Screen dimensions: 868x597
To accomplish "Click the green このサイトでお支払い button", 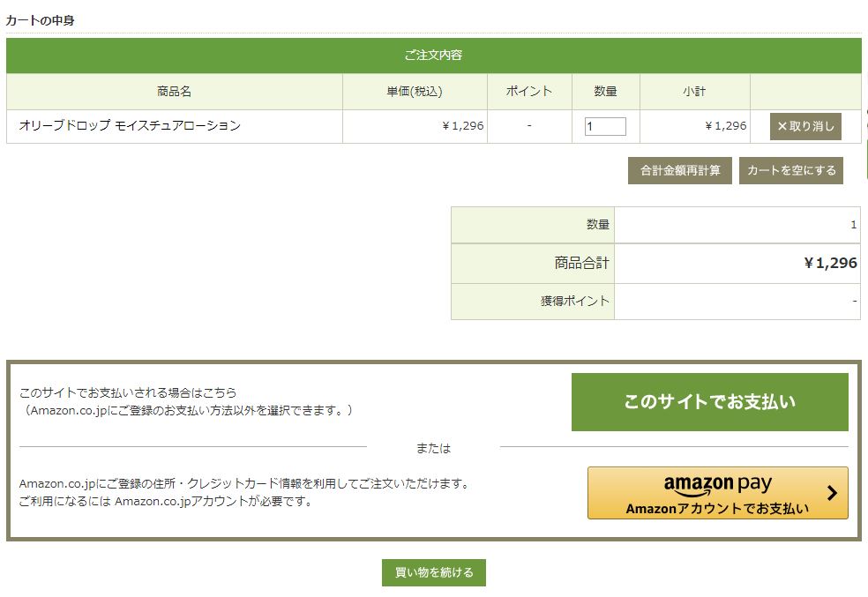I will click(x=710, y=402).
